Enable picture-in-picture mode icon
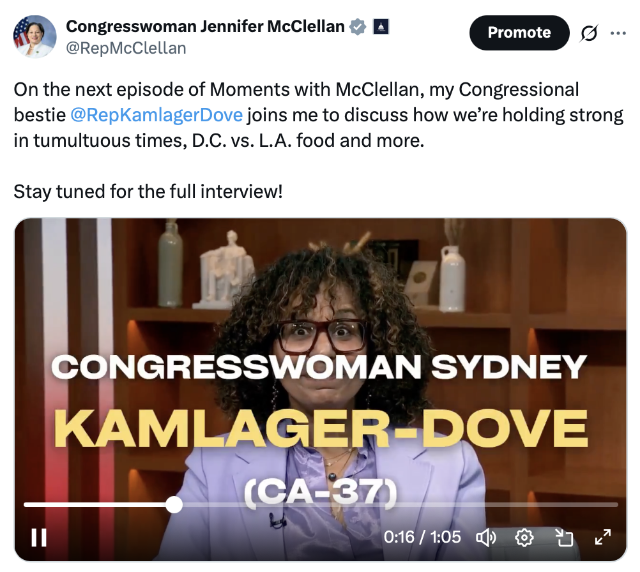640x572 pixels. click(x=564, y=538)
